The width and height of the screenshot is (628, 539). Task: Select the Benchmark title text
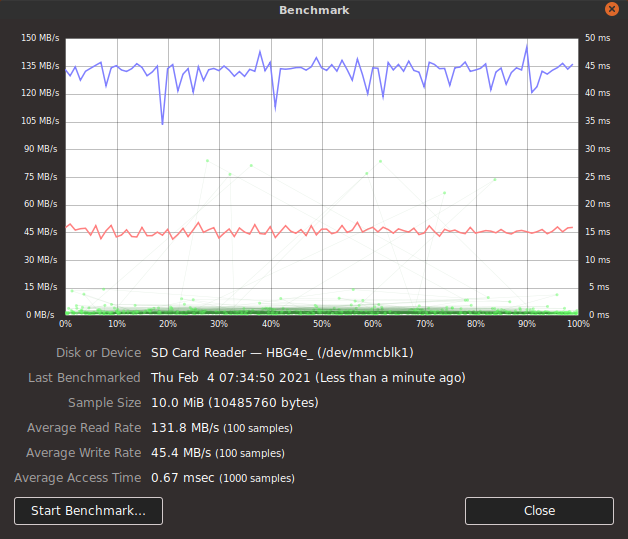(x=314, y=10)
